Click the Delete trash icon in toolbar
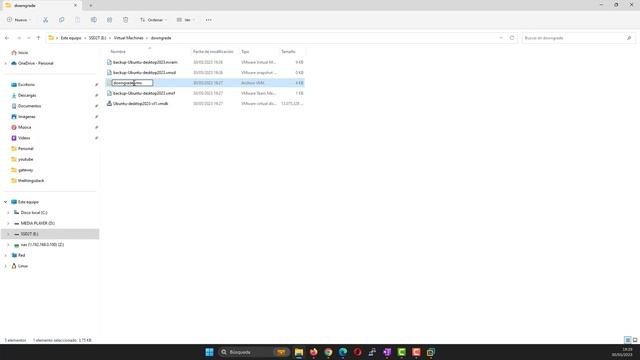The width and height of the screenshot is (640, 360). pos(126,20)
